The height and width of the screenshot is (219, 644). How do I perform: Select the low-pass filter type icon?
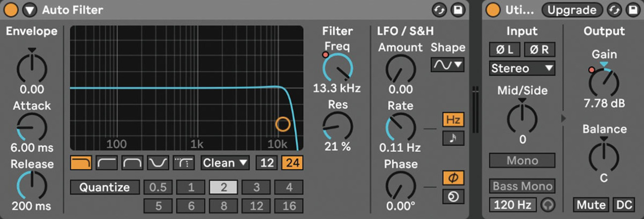[x=81, y=163]
